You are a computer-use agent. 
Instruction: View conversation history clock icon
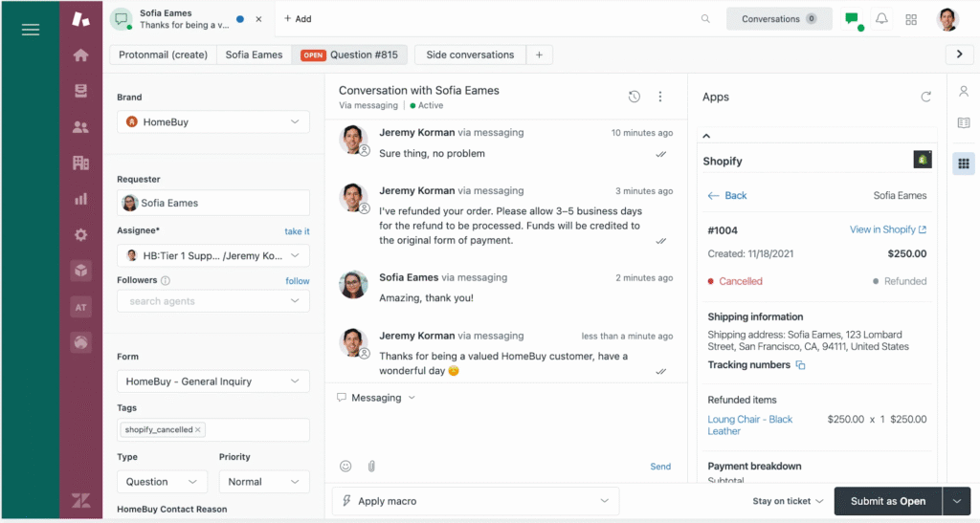tap(634, 97)
